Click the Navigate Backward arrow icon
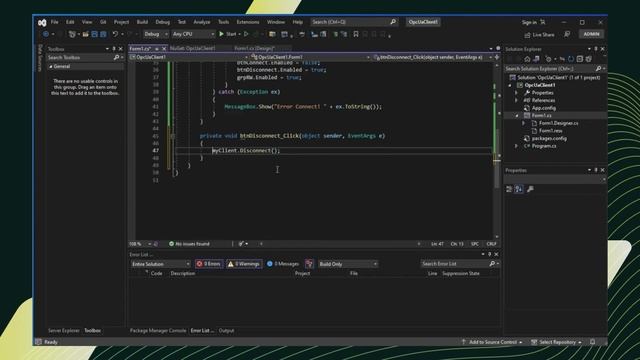The width and height of the screenshot is (640, 360). (x=46, y=34)
